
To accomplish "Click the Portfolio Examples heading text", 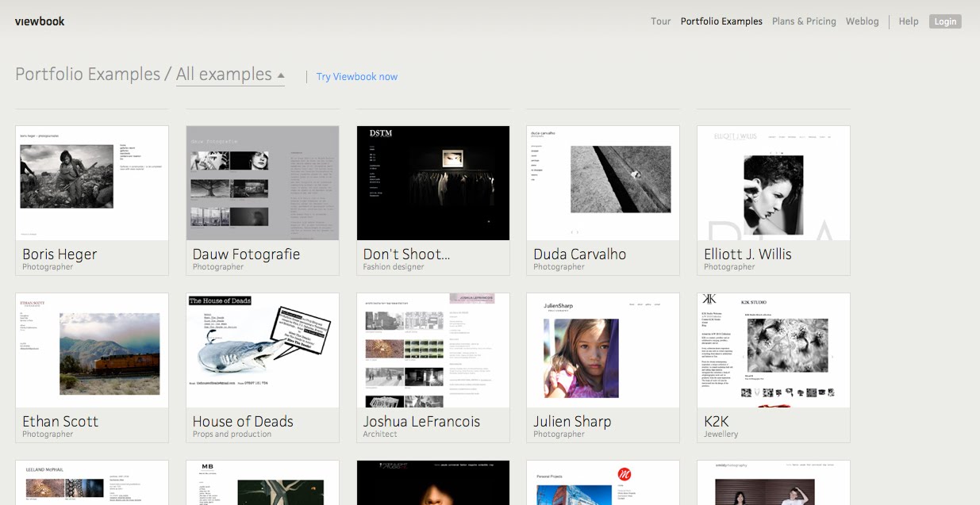I will [88, 75].
